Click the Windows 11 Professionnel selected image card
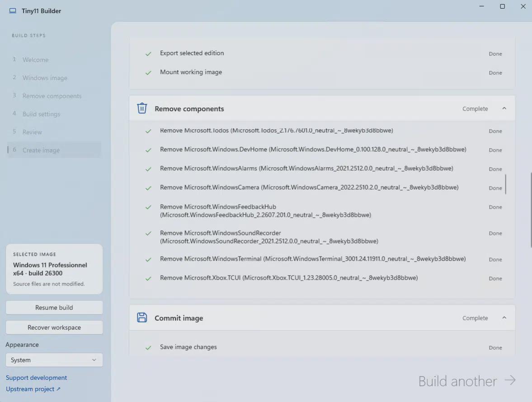 coord(54,269)
